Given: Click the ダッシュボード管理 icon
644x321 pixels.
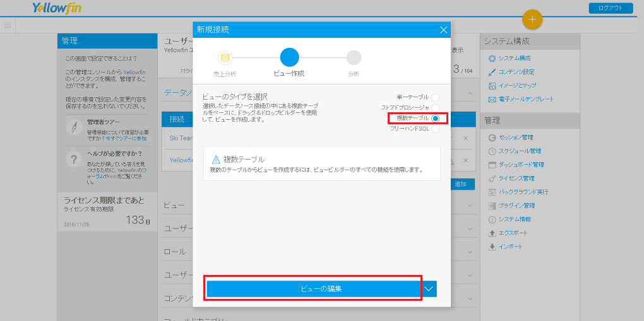Looking at the screenshot, I should coord(492,165).
